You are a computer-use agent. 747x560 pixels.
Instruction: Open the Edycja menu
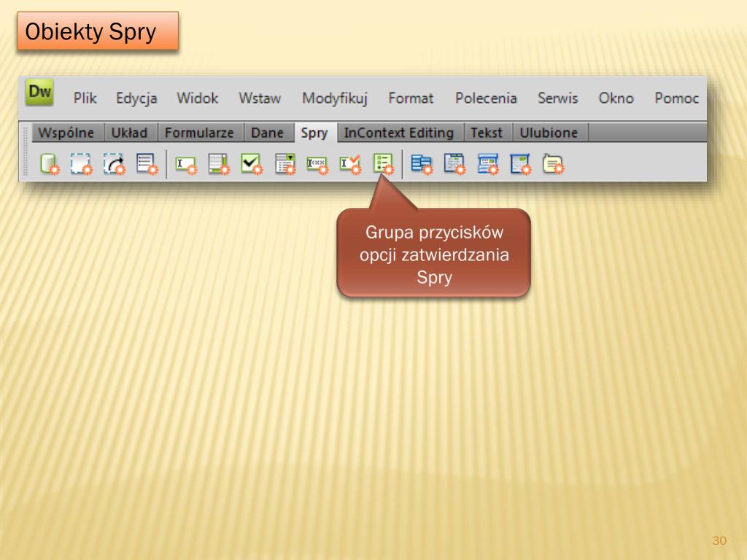coord(136,98)
